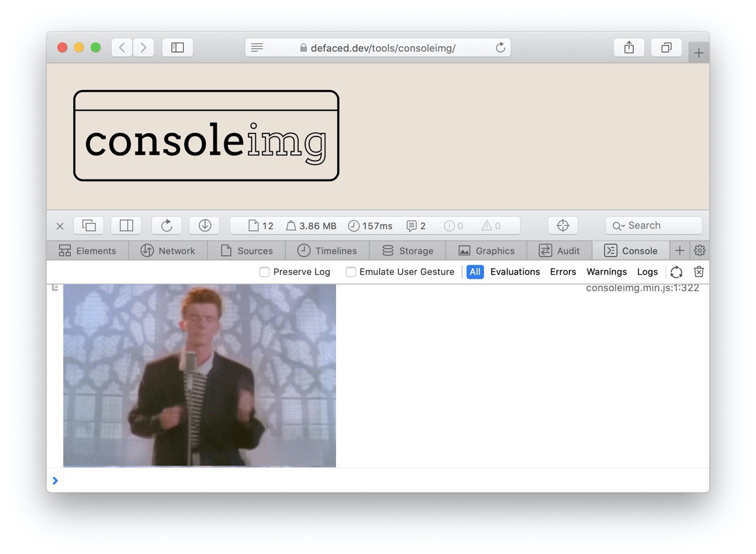This screenshot has width=756, height=554.
Task: Clear the console log with trash icon
Action: 699,272
